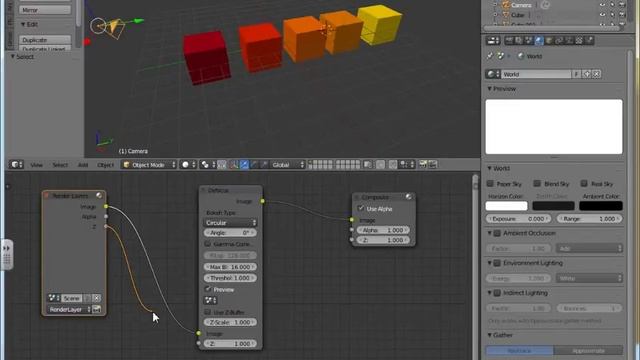The image size is (640, 360).
Task: Toggle visibility eye for Camera in outliner
Action: [x=602, y=5]
